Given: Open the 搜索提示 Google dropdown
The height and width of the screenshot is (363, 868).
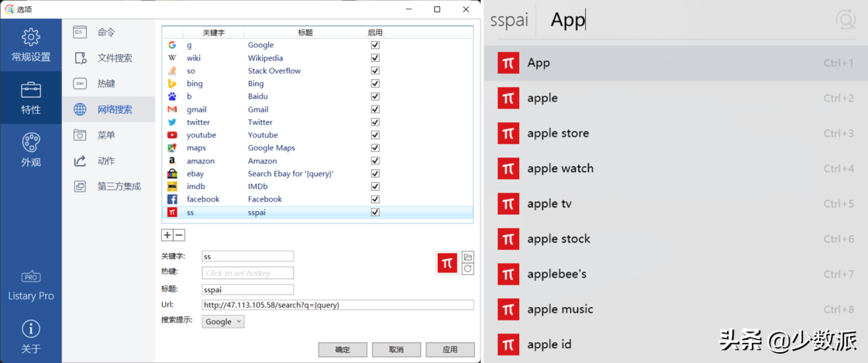Looking at the screenshot, I should [x=223, y=321].
